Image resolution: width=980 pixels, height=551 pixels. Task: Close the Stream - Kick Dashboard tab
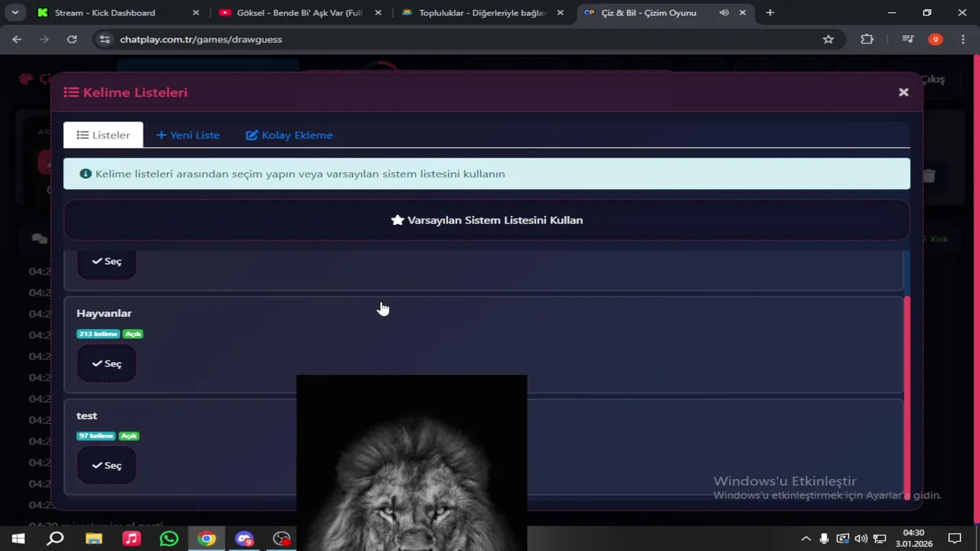pos(196,12)
